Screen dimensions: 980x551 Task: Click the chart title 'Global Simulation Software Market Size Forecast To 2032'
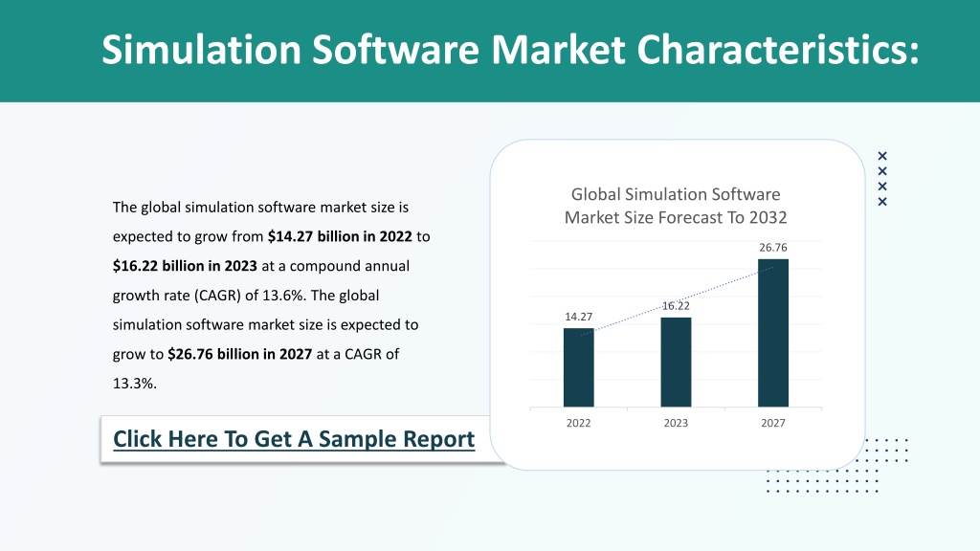tap(676, 206)
